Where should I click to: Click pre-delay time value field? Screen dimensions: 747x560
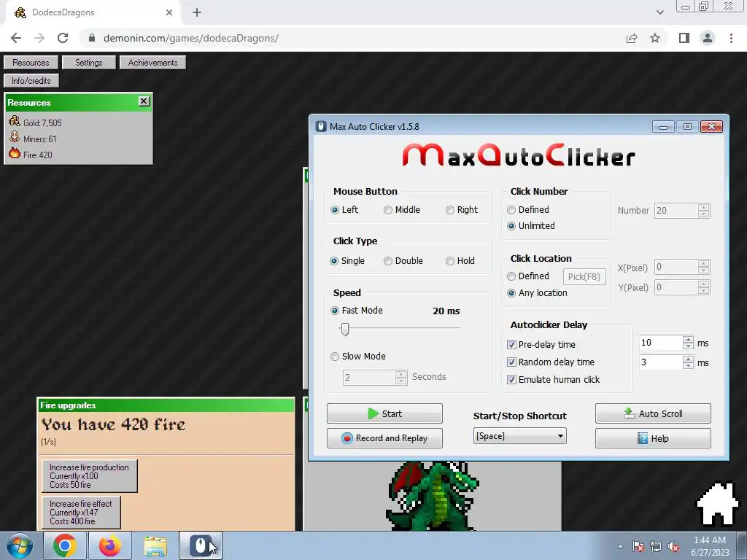tap(661, 343)
